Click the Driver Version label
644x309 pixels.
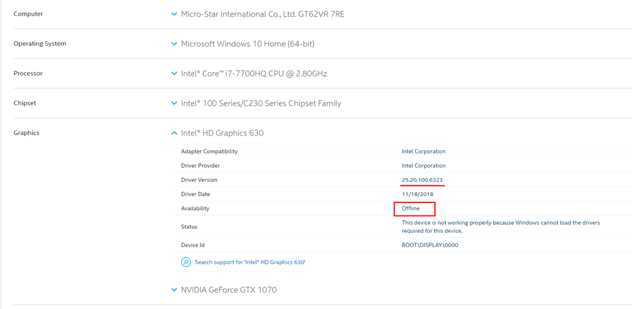(199, 180)
